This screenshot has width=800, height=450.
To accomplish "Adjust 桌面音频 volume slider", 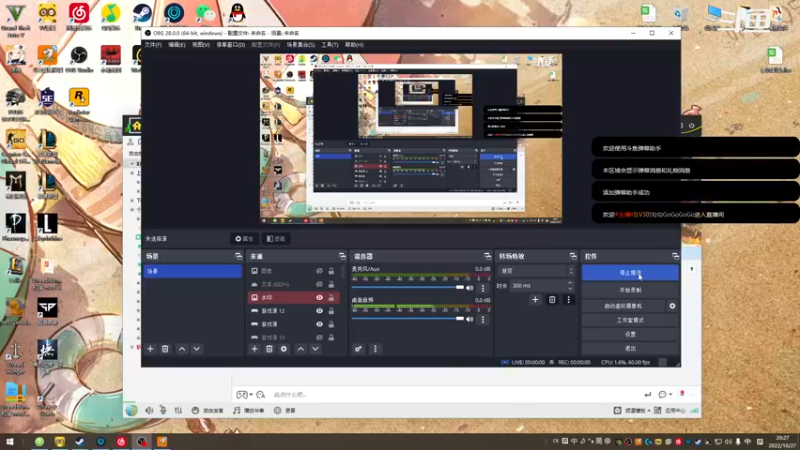I will click(408, 318).
